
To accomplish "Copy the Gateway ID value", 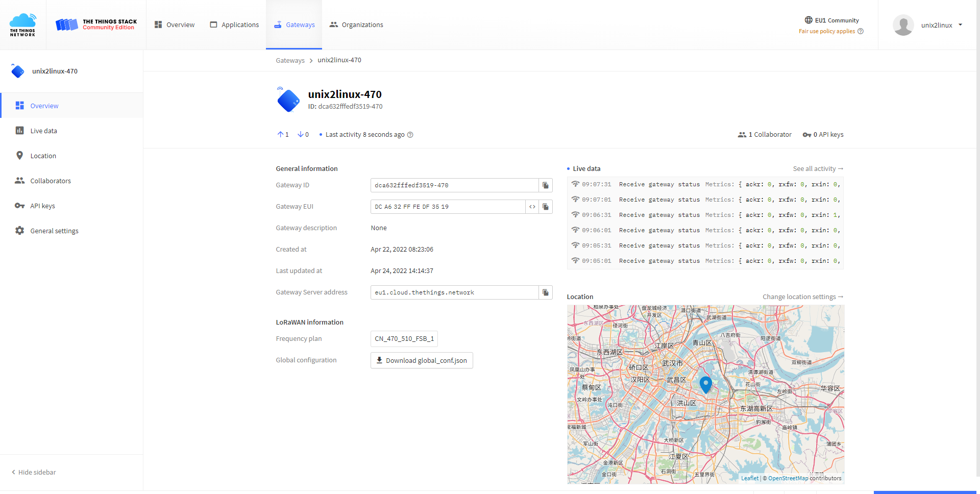I will click(546, 185).
